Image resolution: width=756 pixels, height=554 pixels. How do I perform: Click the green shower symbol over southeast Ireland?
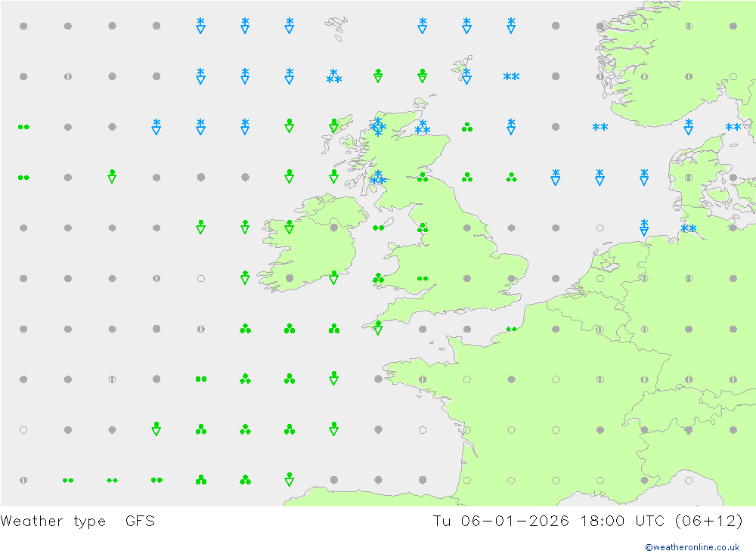click(333, 277)
